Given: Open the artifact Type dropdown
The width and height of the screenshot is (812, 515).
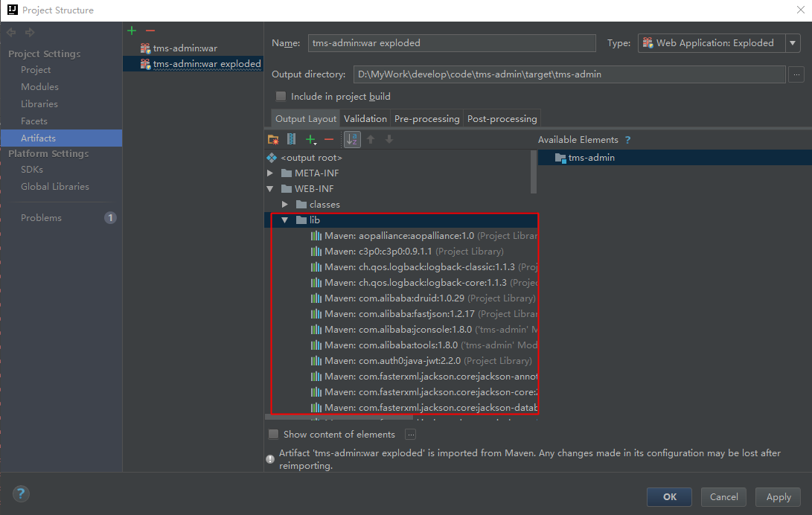Looking at the screenshot, I should (x=718, y=43).
